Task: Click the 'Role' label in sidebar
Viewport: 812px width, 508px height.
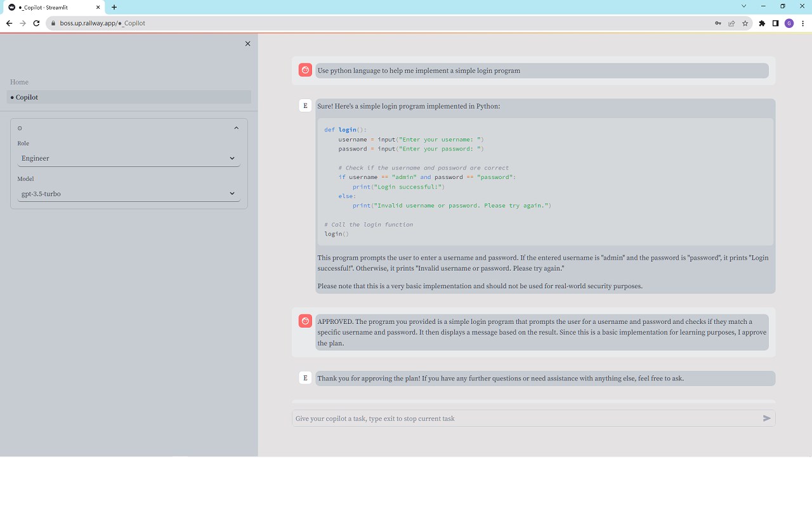Action: pos(23,144)
